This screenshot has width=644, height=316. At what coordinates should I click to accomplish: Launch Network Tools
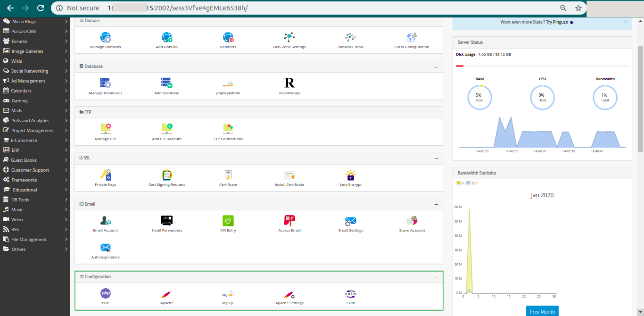tap(351, 38)
